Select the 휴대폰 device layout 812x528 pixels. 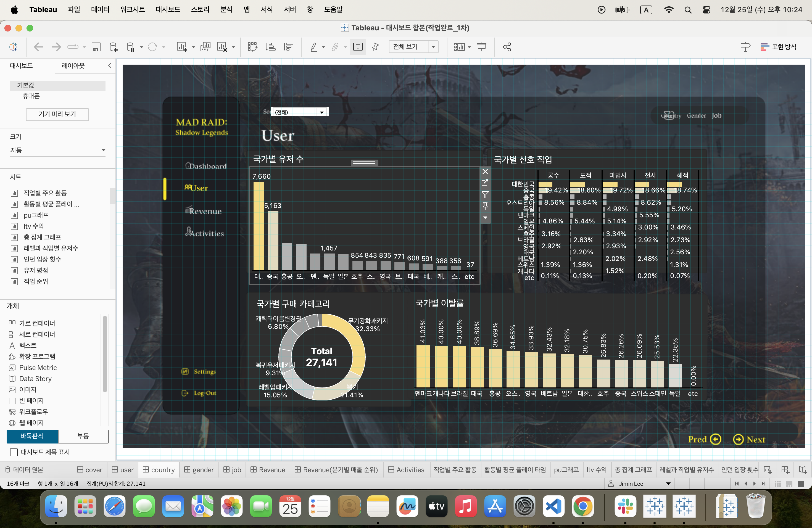31,96
